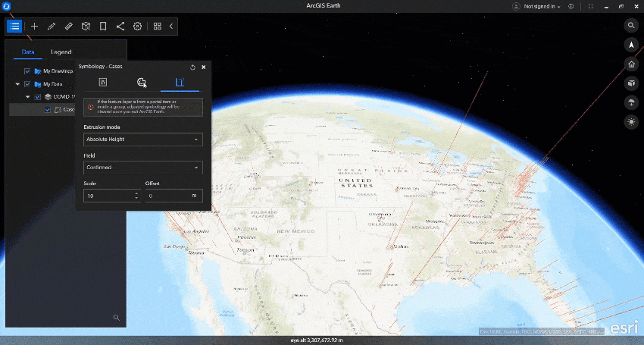Screen dimensions: 644x345
Task: Click the symbology warning info icon
Action: pos(91,107)
